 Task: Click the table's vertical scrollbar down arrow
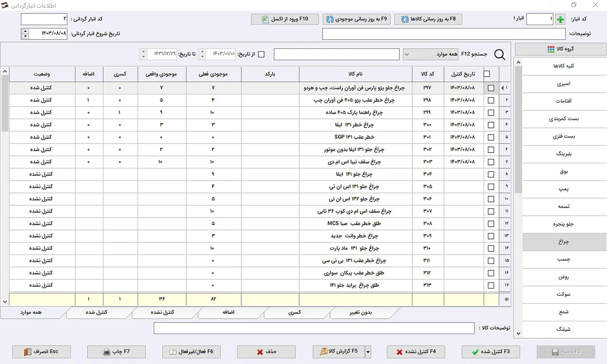5,301
